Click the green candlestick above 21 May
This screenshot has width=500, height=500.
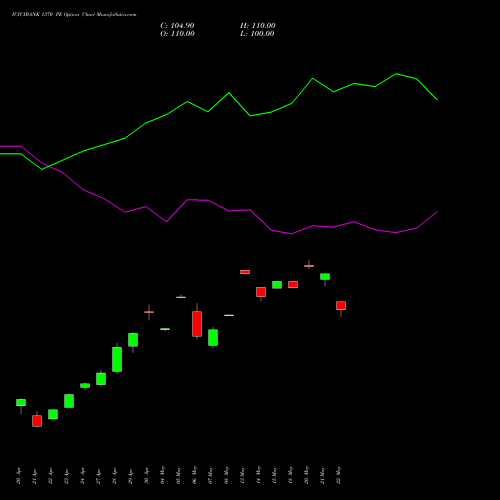click(325, 277)
